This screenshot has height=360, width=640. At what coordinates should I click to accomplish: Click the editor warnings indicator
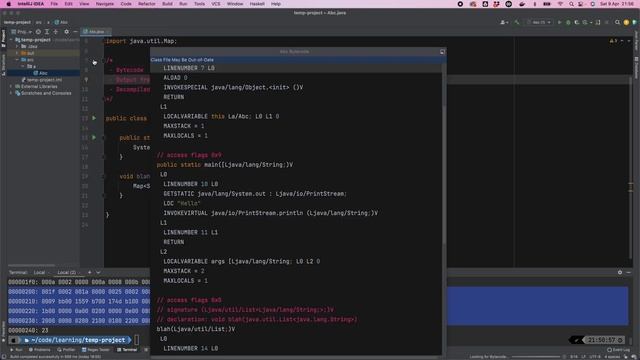point(613,41)
